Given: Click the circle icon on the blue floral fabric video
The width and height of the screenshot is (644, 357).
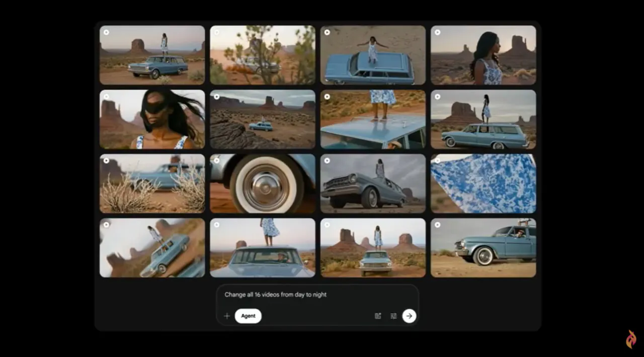Looking at the screenshot, I should (437, 160).
